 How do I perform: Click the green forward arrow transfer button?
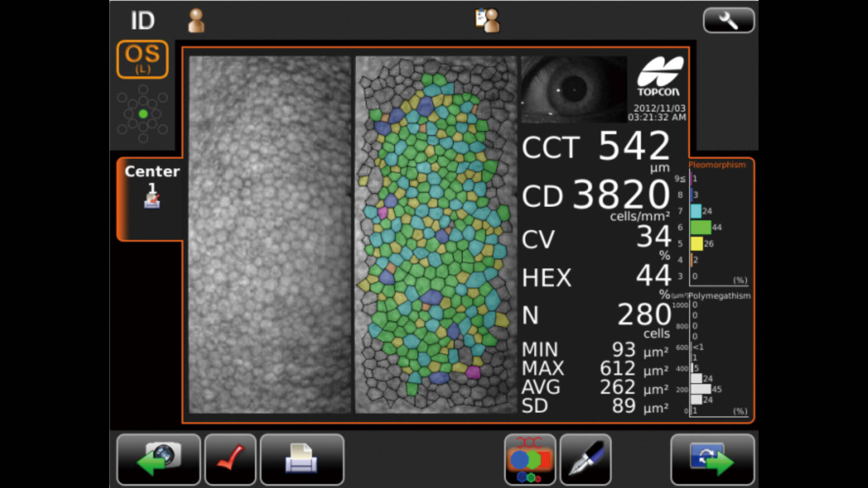[712, 459]
